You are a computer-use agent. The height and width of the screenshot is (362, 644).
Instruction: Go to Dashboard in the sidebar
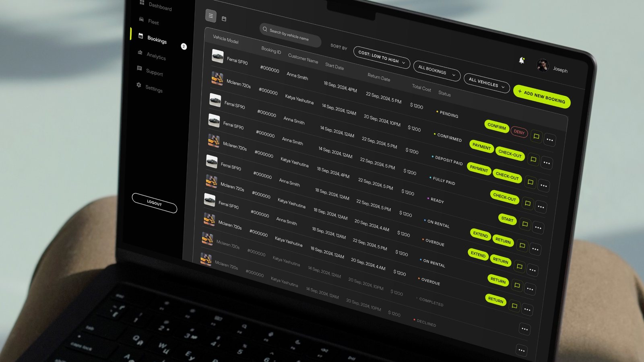[x=155, y=6]
